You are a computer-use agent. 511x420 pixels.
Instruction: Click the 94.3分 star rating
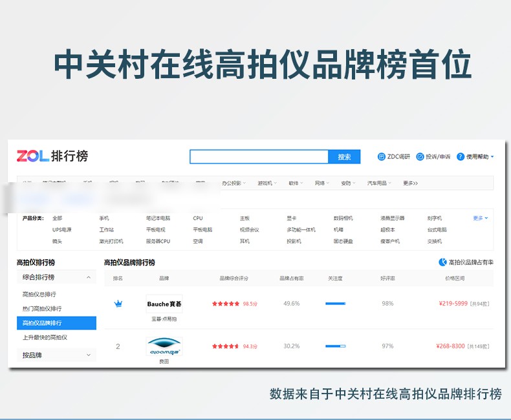(235, 346)
